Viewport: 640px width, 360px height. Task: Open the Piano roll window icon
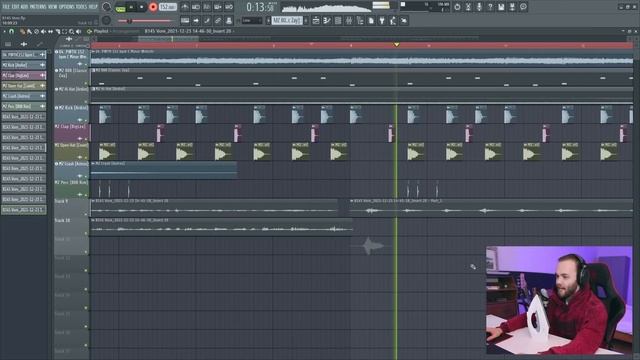click(x=327, y=20)
